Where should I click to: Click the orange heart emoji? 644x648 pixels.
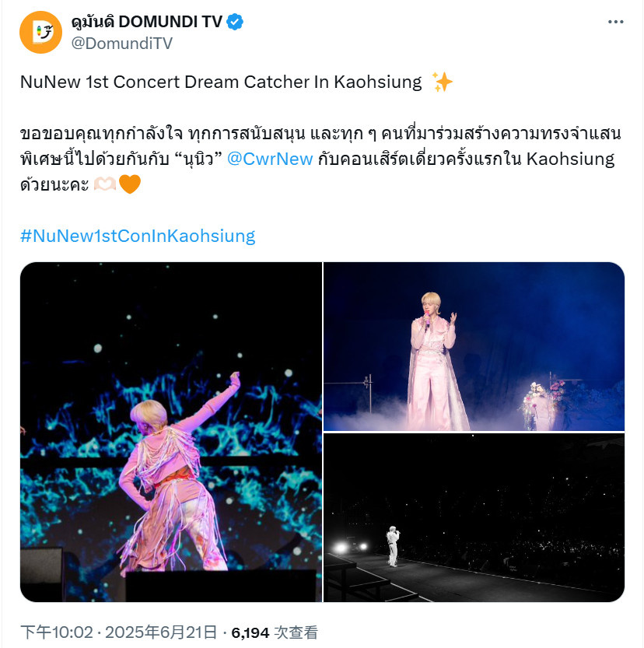[x=130, y=184]
